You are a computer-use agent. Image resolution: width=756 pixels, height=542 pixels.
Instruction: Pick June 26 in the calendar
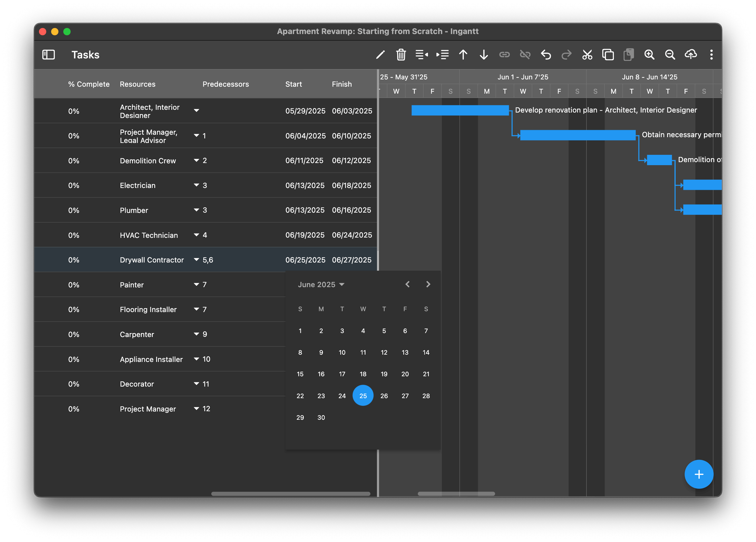point(384,396)
